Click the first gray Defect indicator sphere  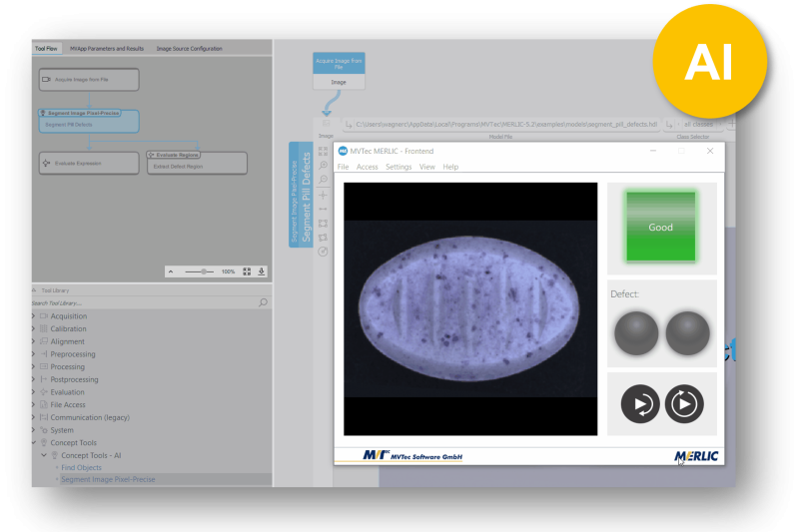(x=636, y=333)
